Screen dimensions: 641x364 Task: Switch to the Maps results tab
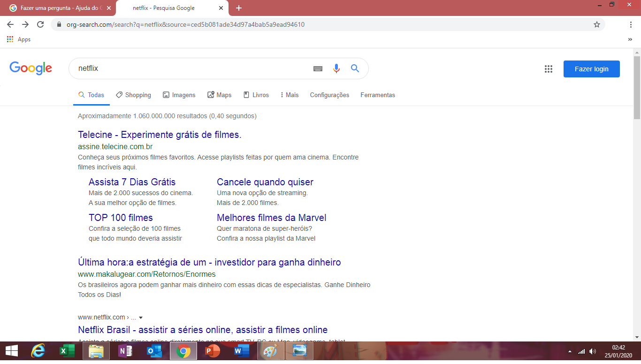[220, 95]
